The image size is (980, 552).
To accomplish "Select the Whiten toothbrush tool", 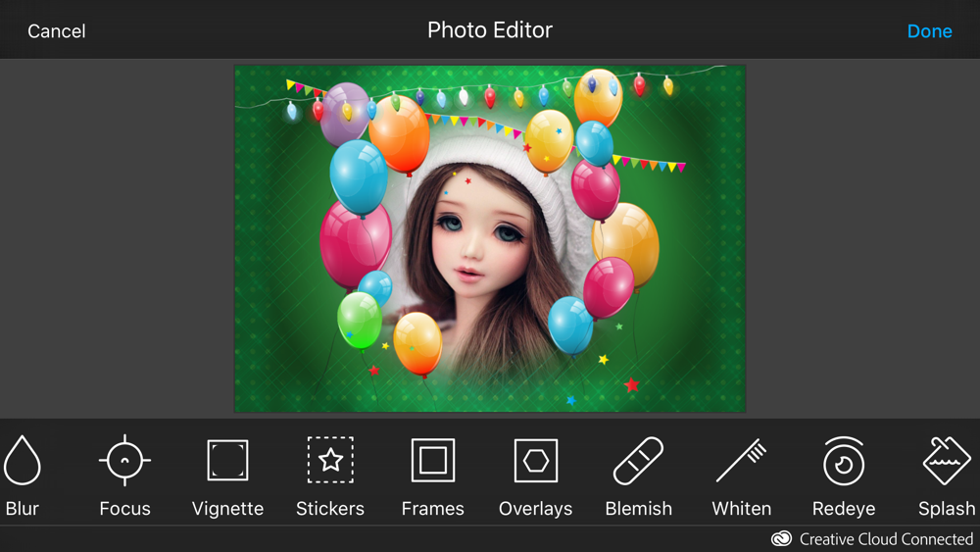I will click(x=741, y=461).
